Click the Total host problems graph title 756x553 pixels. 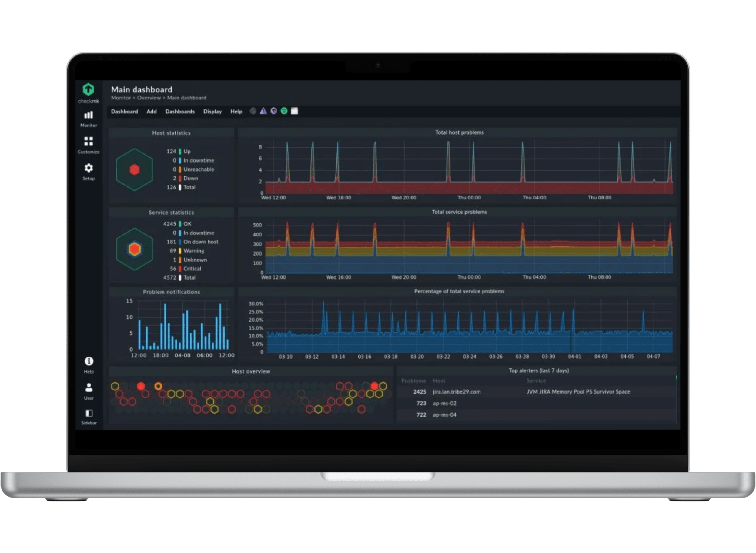tap(460, 132)
